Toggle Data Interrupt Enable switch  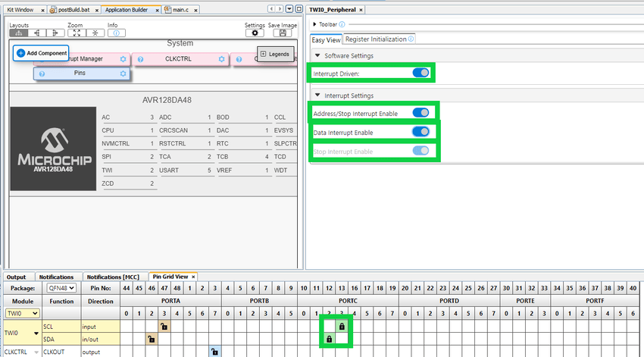(x=420, y=132)
